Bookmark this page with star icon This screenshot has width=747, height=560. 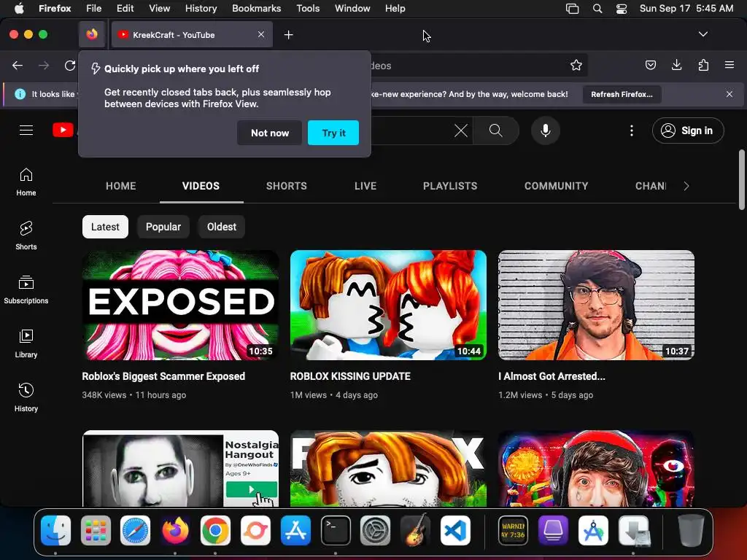pyautogui.click(x=576, y=65)
